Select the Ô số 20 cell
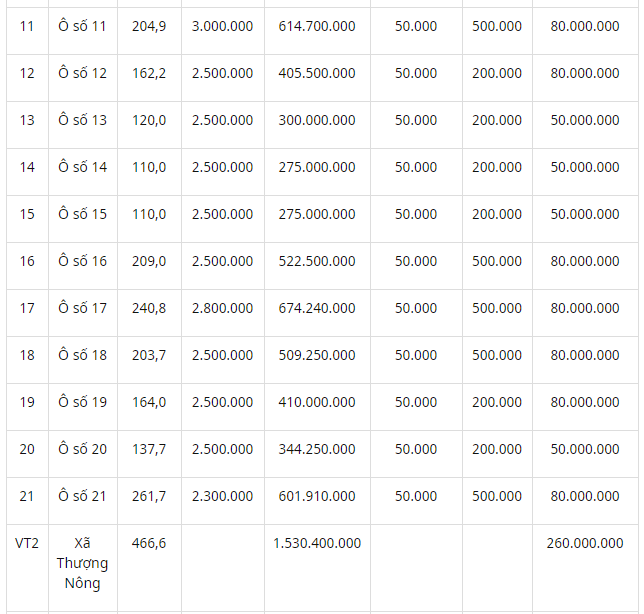Screen dimensions: 644x614 (x=83, y=449)
